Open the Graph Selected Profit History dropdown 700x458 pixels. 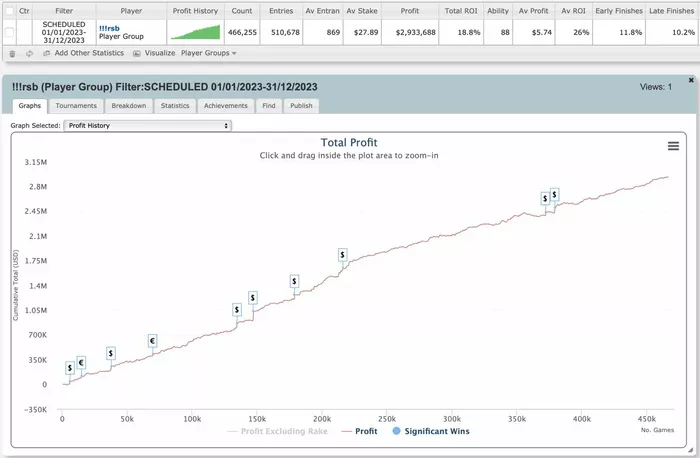tap(147, 125)
